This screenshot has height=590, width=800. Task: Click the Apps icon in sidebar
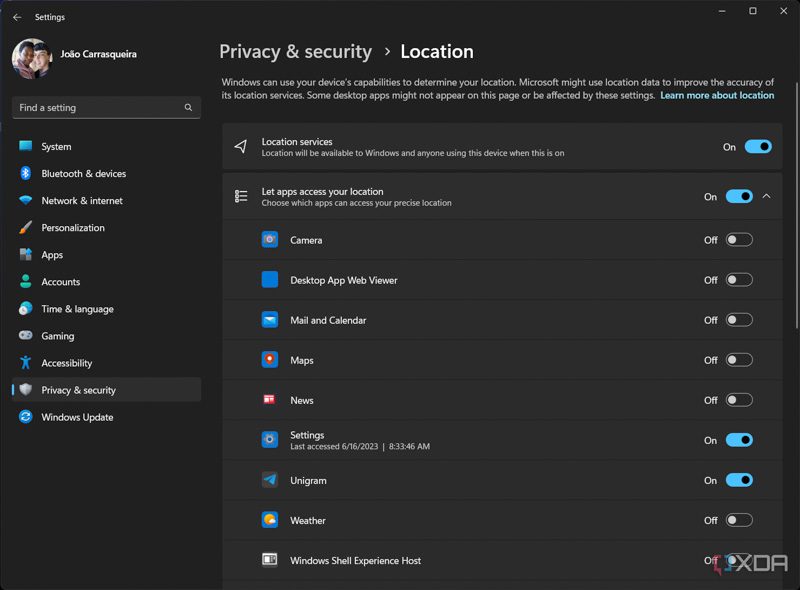(26, 255)
